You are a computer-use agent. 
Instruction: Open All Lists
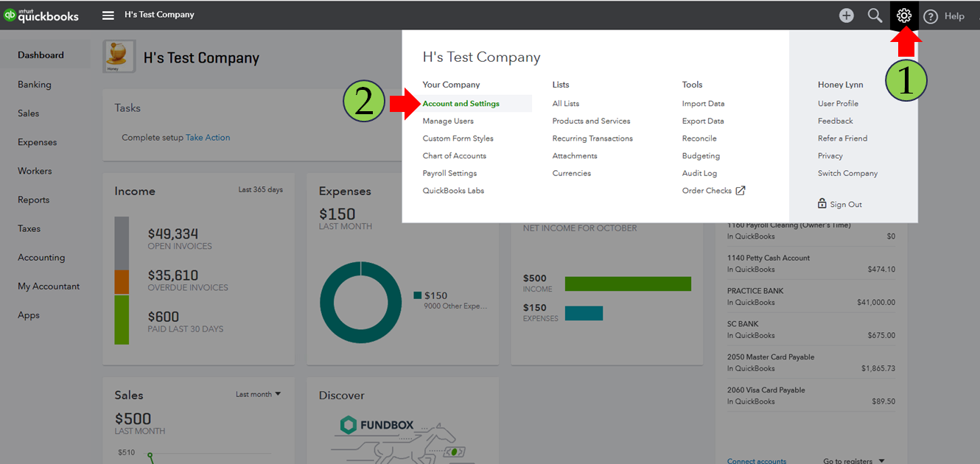pyautogui.click(x=566, y=104)
